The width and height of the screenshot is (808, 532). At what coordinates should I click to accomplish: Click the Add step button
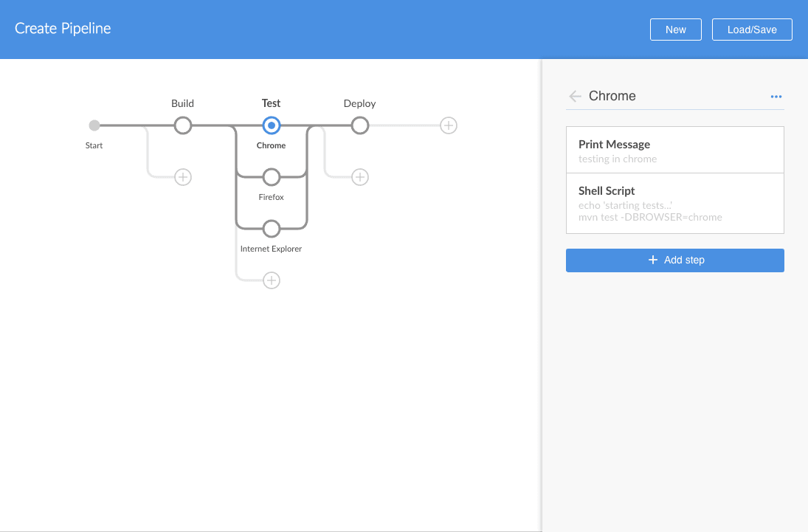(674, 260)
